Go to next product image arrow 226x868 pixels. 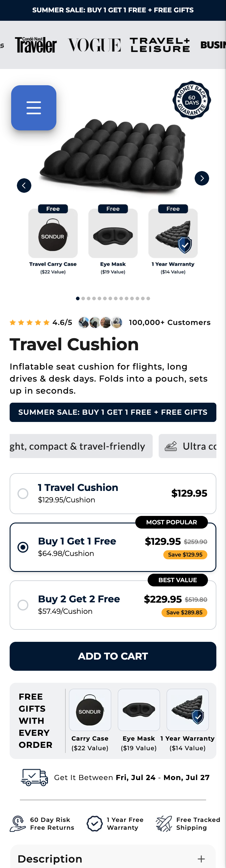click(202, 178)
